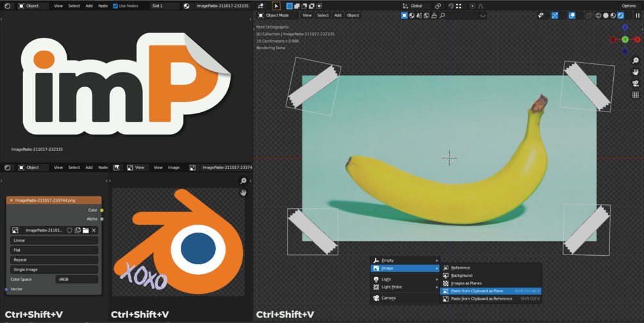Open the Global transform orientation dropdown
This screenshot has height=323, width=644.
pos(416,6)
